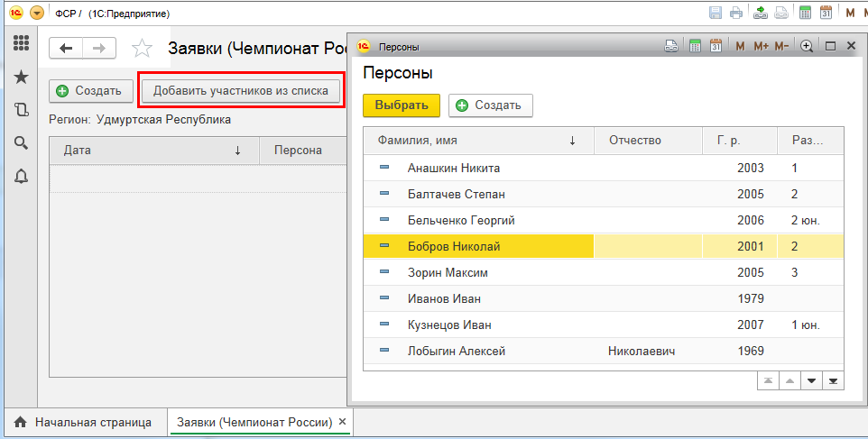Open history icon in left sidebar

[x=21, y=110]
